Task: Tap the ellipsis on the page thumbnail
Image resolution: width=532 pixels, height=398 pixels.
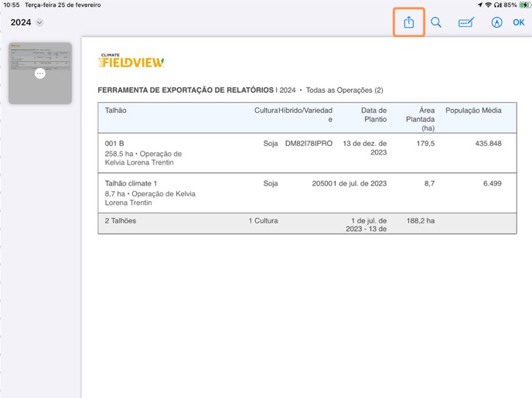Action: click(x=40, y=73)
